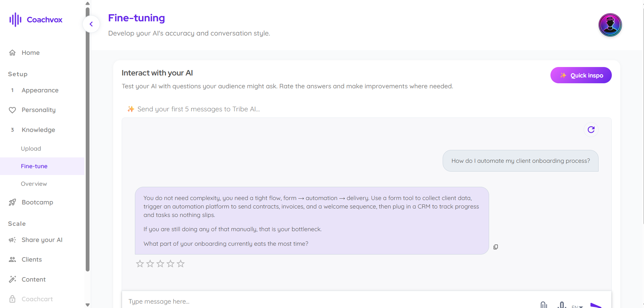Click the Type message here input

[329, 301]
